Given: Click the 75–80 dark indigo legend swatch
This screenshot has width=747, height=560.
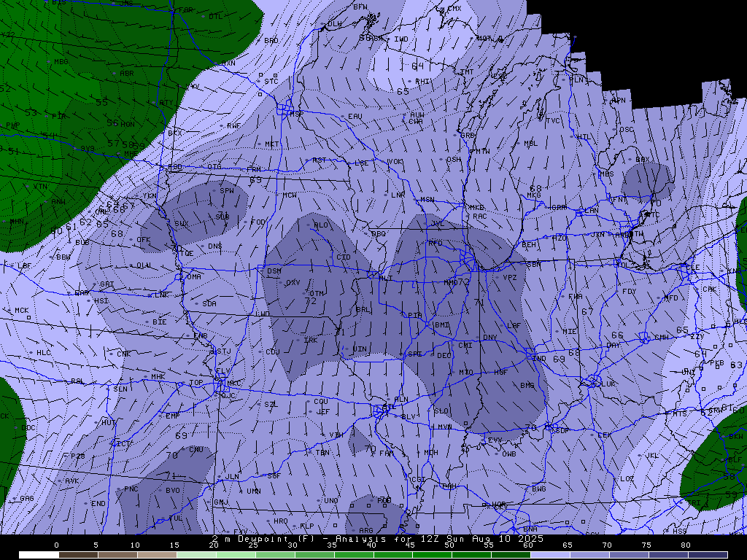Looking at the screenshot, I should tap(668, 555).
